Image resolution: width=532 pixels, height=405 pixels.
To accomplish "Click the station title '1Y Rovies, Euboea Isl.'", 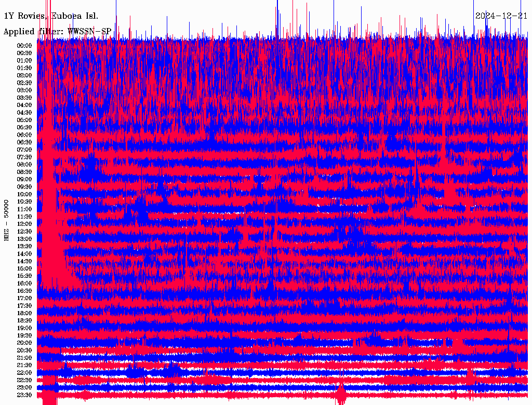I will (x=51, y=16).
